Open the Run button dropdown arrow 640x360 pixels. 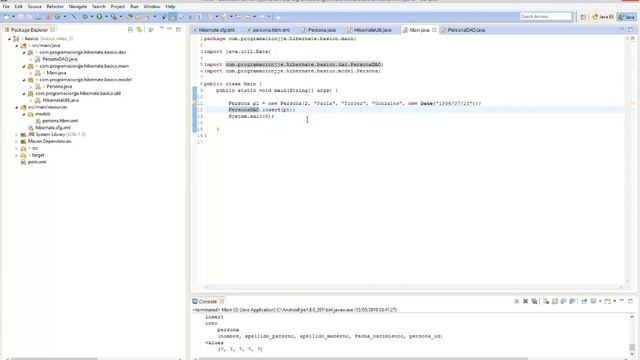click(106, 17)
